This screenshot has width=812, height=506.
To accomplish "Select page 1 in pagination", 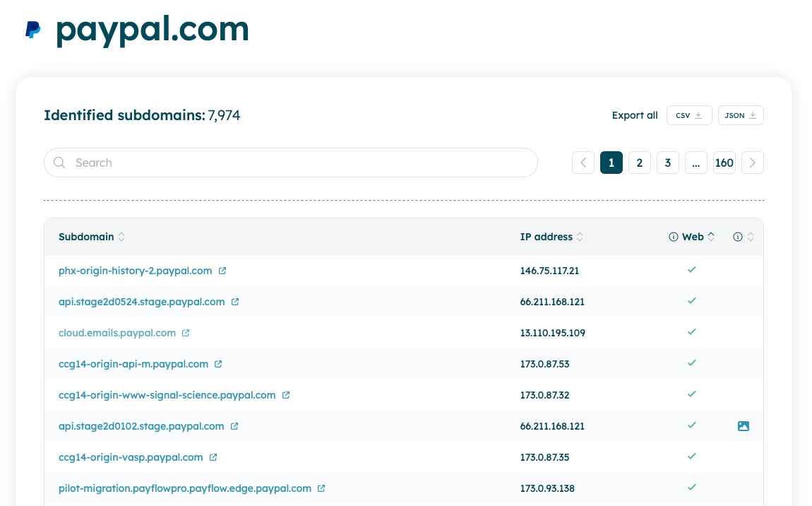I will coord(611,163).
